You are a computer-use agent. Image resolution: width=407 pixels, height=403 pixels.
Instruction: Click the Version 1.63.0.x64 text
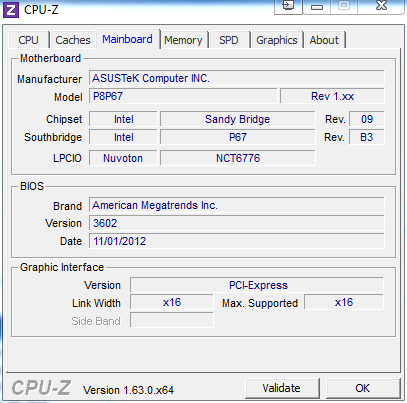[129, 390]
